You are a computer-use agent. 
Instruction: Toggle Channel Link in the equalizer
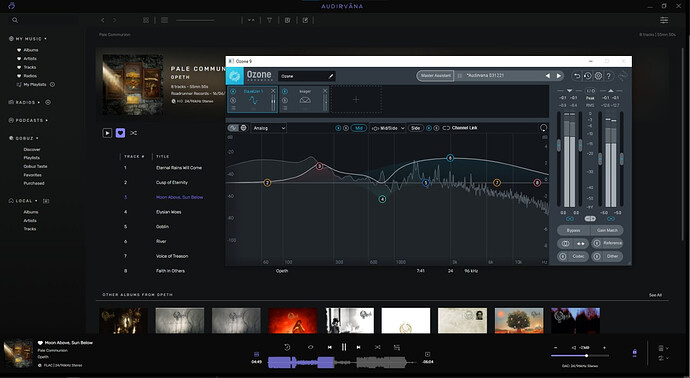tap(460, 128)
